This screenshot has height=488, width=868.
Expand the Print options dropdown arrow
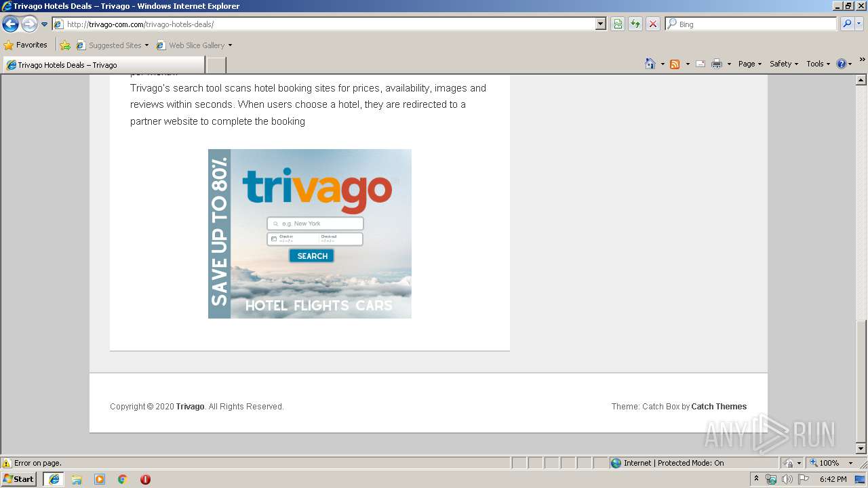[x=729, y=64]
